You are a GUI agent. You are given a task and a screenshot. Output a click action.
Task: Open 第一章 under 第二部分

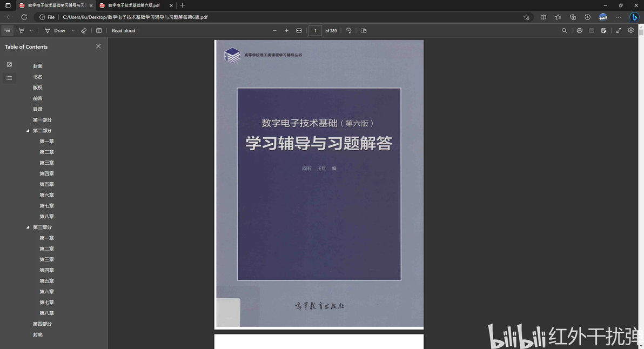47,141
